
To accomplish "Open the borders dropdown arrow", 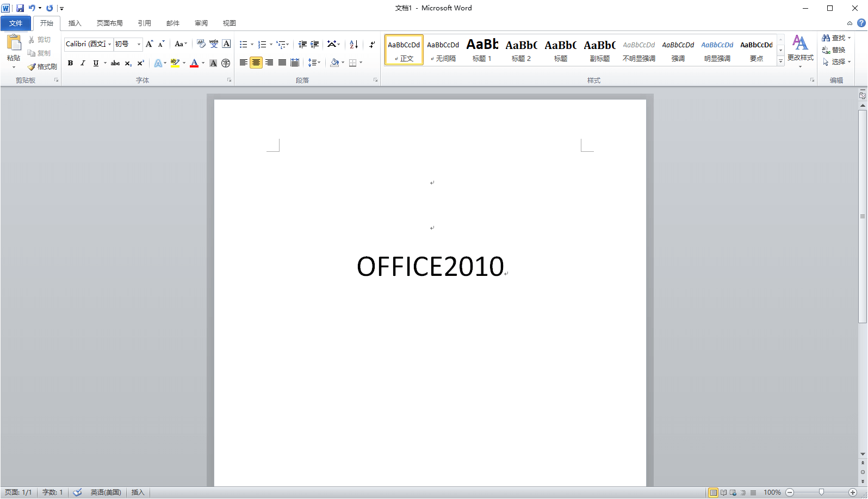I will pyautogui.click(x=361, y=63).
